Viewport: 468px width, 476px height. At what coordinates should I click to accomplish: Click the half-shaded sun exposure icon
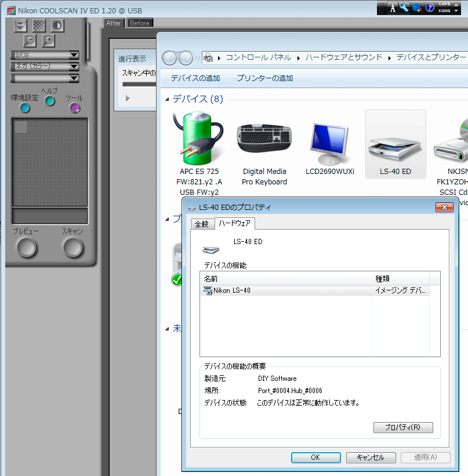point(57,26)
